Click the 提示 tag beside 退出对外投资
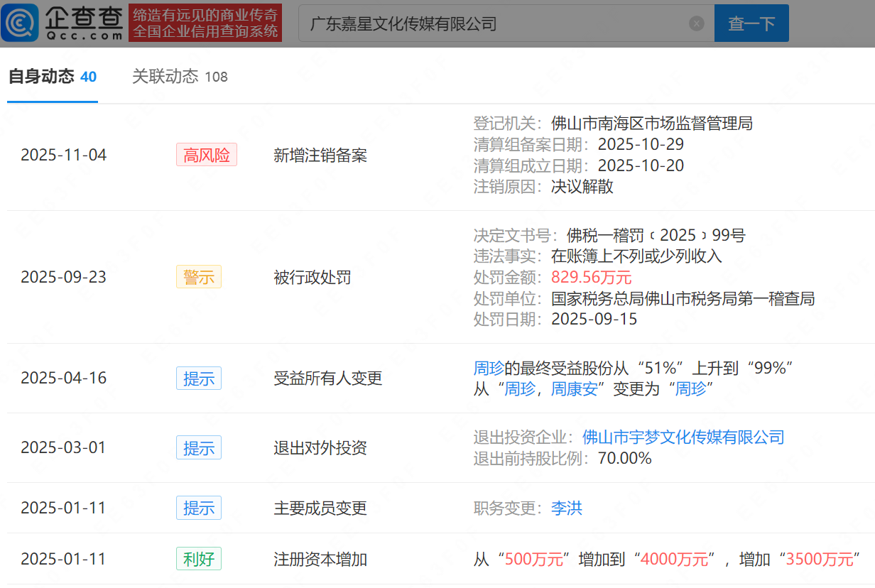 coord(198,448)
